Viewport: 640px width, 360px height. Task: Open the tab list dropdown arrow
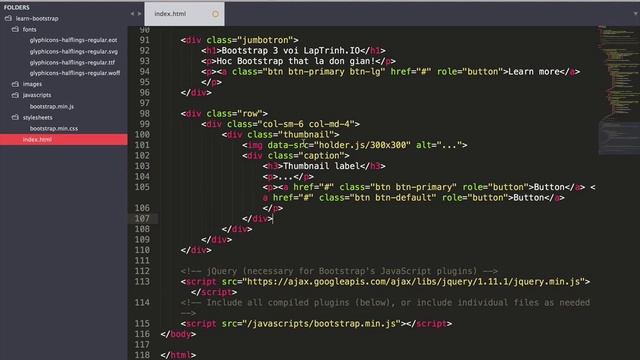636,13
